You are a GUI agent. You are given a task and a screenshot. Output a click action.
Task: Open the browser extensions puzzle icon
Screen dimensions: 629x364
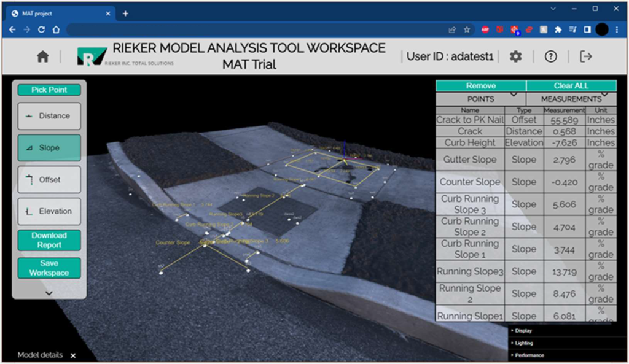click(558, 29)
